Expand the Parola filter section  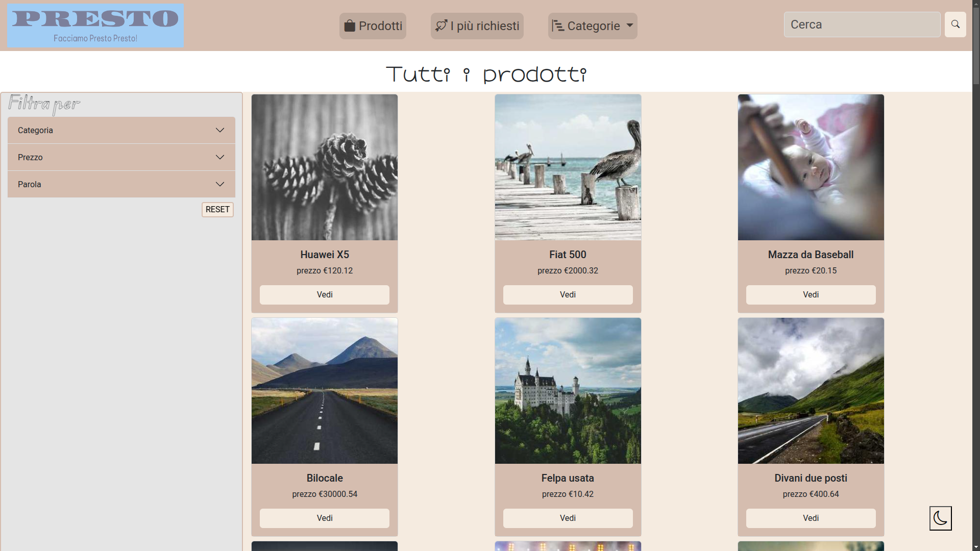[x=121, y=184]
